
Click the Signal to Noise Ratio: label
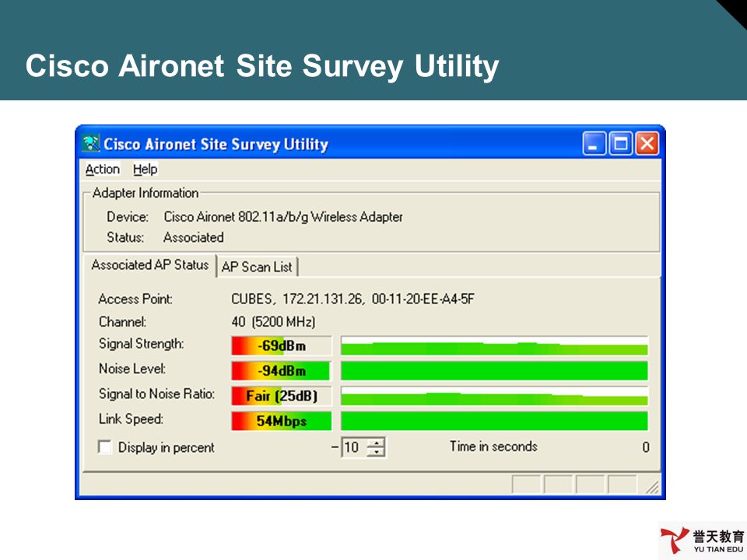[x=156, y=394]
